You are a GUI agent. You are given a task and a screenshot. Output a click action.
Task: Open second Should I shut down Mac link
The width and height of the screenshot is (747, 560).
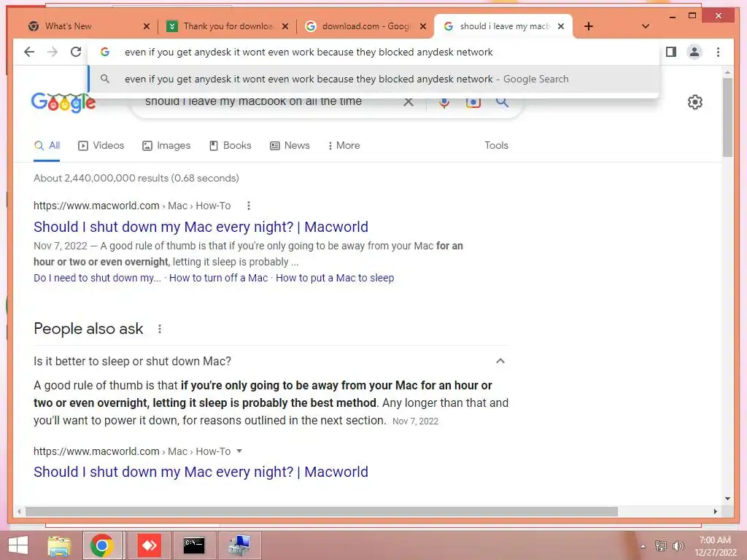(201, 472)
